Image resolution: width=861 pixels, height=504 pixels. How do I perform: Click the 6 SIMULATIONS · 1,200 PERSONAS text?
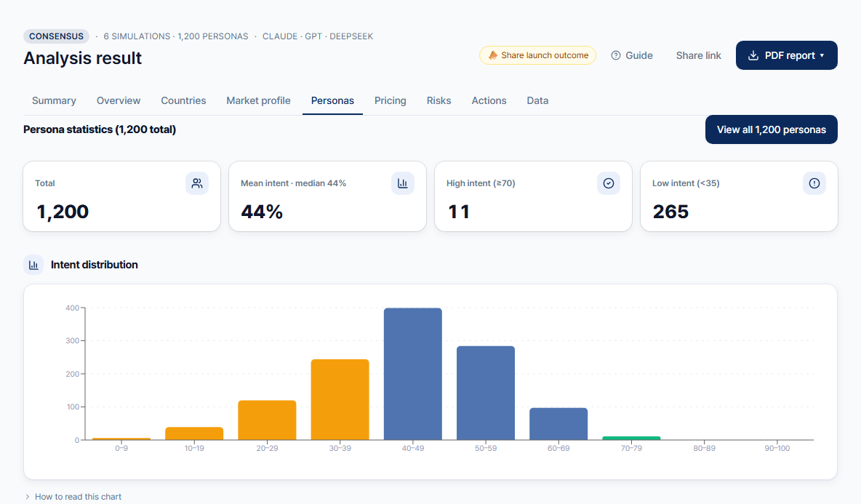tap(176, 36)
